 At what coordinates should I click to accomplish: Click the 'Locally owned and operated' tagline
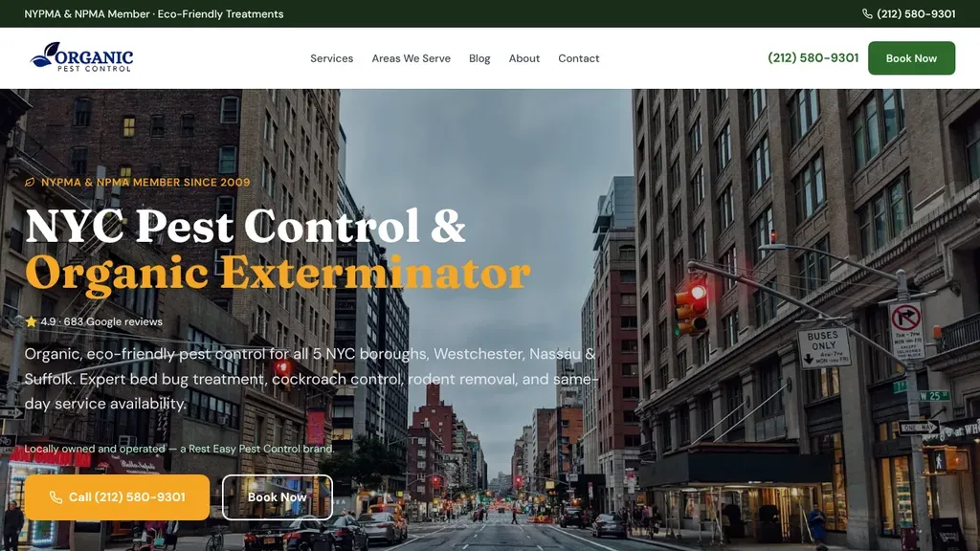[x=179, y=449]
